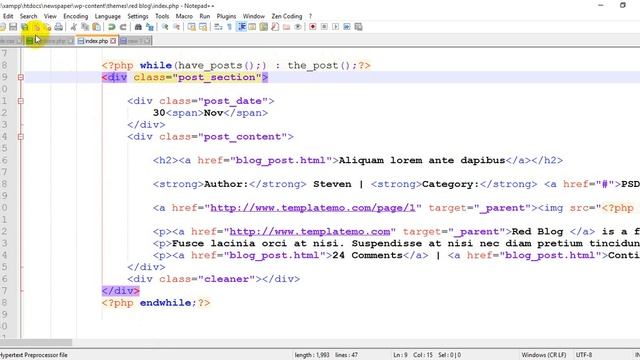Click Run Macro Multiple Times icon
640x360 pixels.
click(x=347, y=27)
